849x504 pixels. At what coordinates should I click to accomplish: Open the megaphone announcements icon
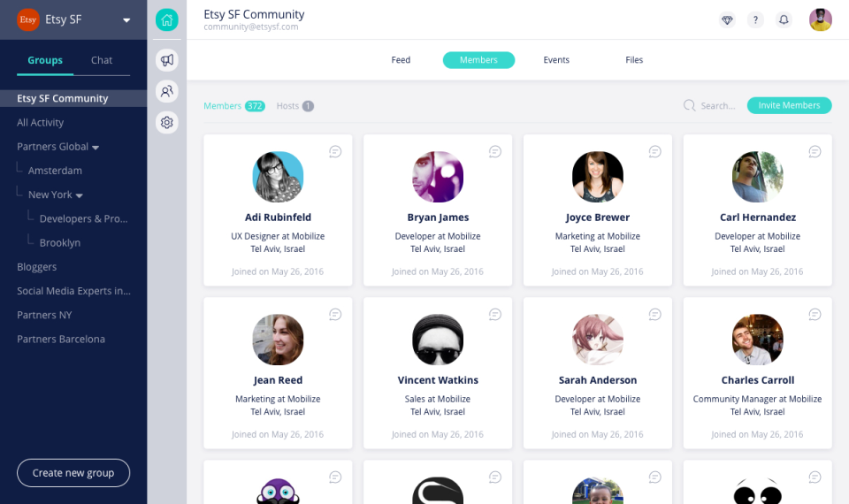tap(167, 60)
